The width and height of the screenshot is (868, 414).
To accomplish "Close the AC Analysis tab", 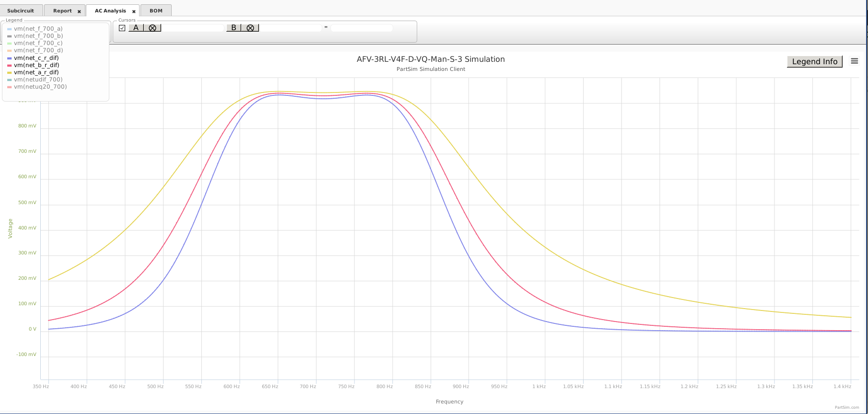I will point(134,11).
